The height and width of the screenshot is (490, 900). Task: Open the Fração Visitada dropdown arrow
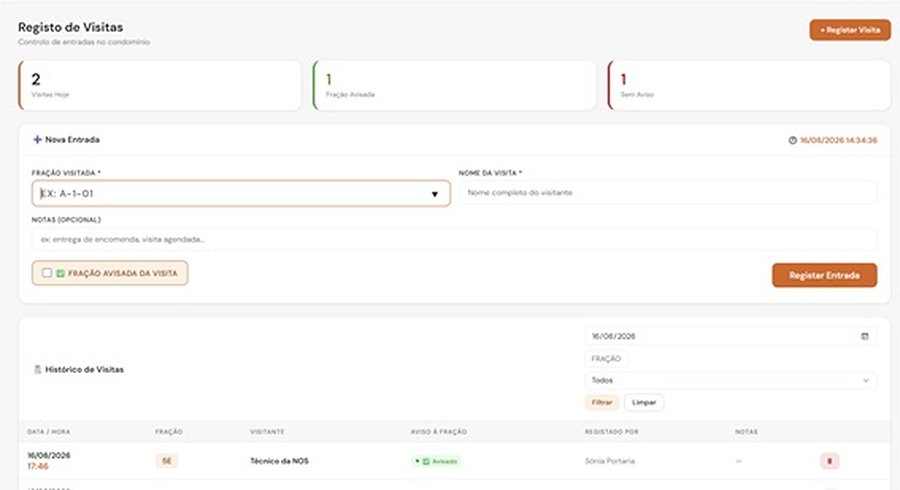pyautogui.click(x=435, y=194)
